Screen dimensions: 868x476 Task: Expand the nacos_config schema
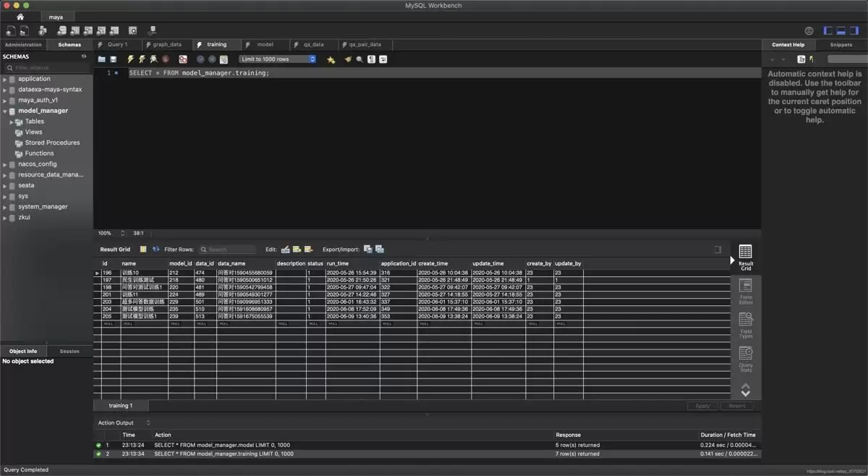[x=5, y=164]
